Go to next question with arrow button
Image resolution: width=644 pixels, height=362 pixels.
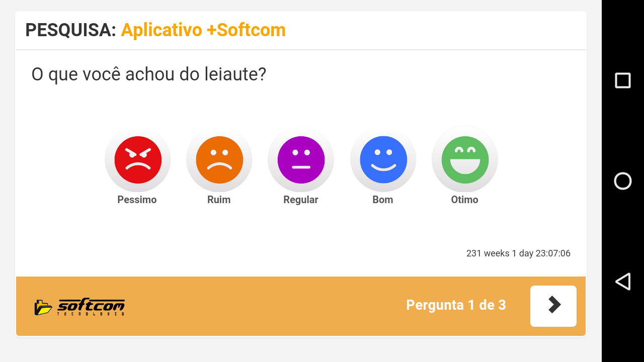553,306
